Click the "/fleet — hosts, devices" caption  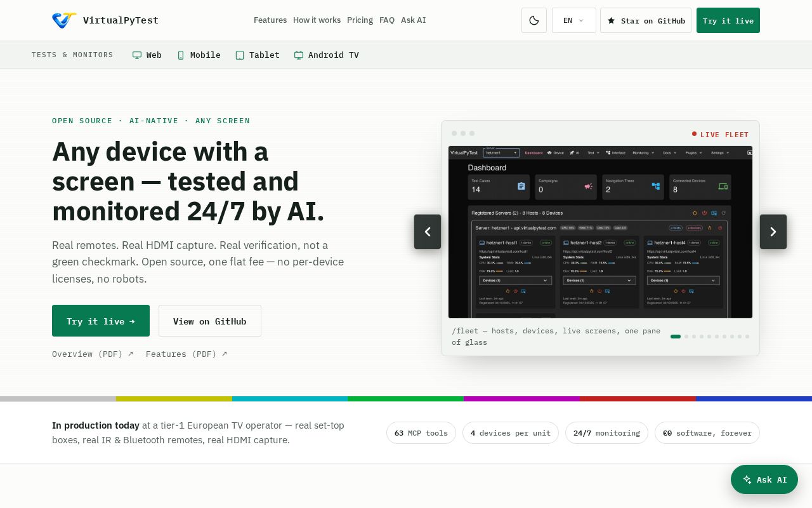556,337
